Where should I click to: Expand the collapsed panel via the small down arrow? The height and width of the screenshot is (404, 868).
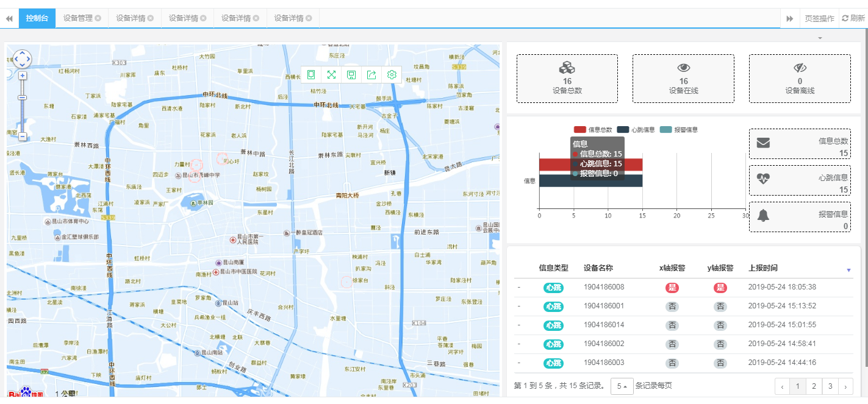coord(820,38)
